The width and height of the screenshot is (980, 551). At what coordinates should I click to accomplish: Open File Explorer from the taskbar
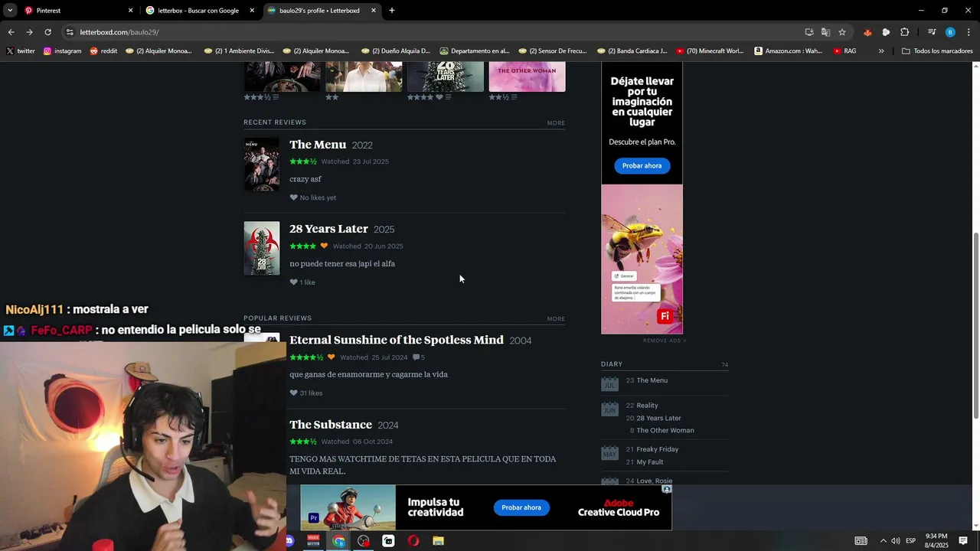click(x=438, y=541)
